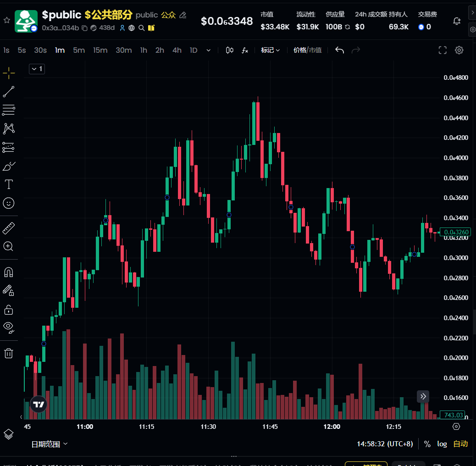Open timezone setting 14:58:32 (UTC+8)

pyautogui.click(x=385, y=444)
